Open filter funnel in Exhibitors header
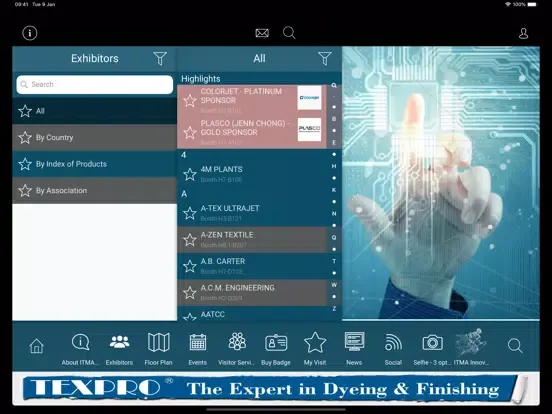Screen dimensions: 552x414 point(160,58)
